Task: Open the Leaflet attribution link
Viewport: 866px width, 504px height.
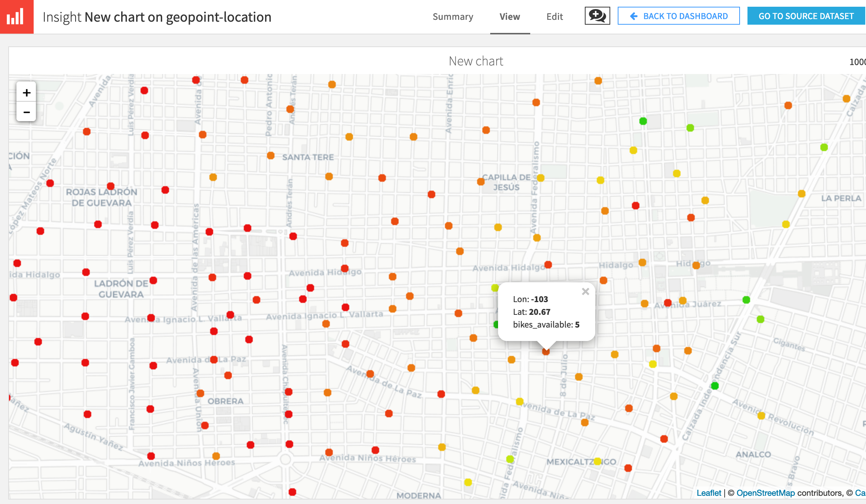Action: point(709,493)
